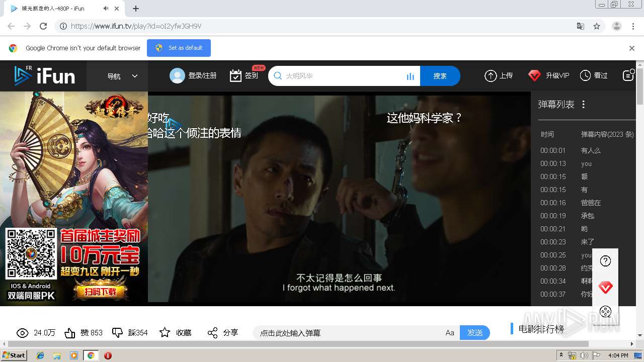Click the site info icon in address bar
Screen dimensions: 644x362
[x=63, y=26]
